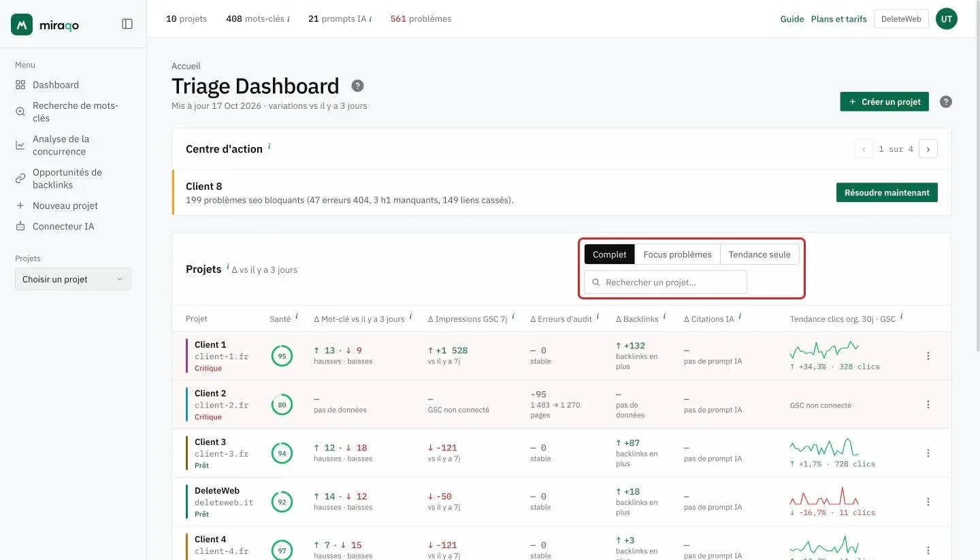
Task: Click the Rechercher un projet search field
Action: pyautogui.click(x=666, y=282)
